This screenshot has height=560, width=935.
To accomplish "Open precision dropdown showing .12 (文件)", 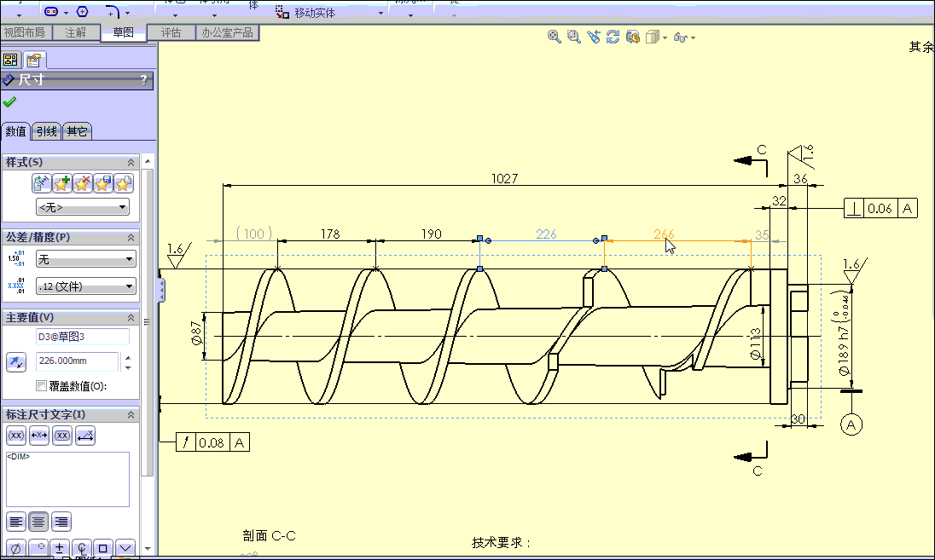I will click(x=86, y=286).
